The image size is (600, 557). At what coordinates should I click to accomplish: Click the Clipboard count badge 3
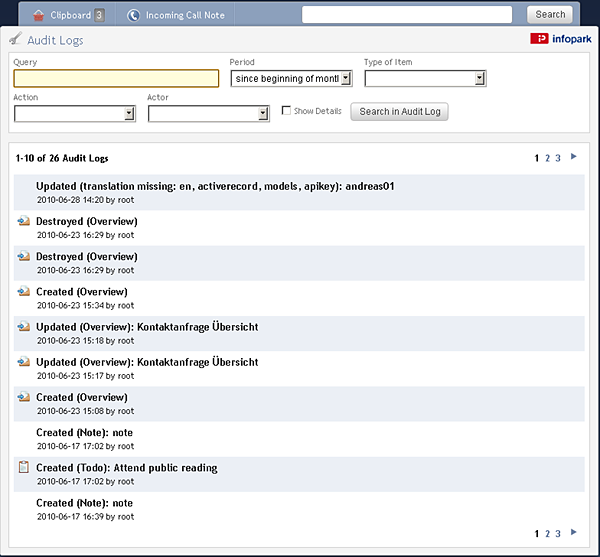coord(99,15)
